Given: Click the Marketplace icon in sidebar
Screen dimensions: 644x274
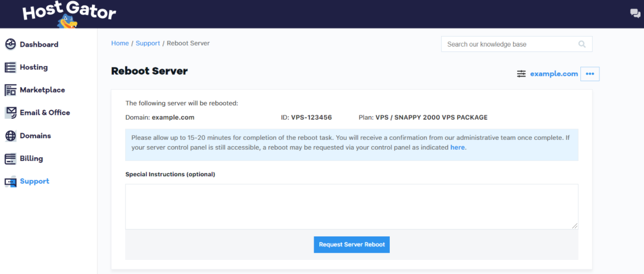Looking at the screenshot, I should 11,90.
